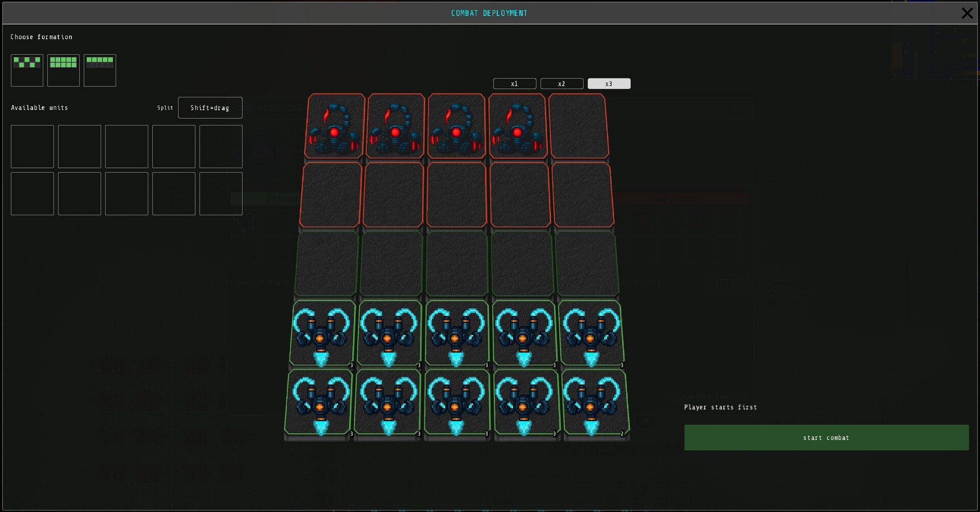Select the leftmost friendly drone in fourth row
The image size is (980, 512).
[x=322, y=333]
